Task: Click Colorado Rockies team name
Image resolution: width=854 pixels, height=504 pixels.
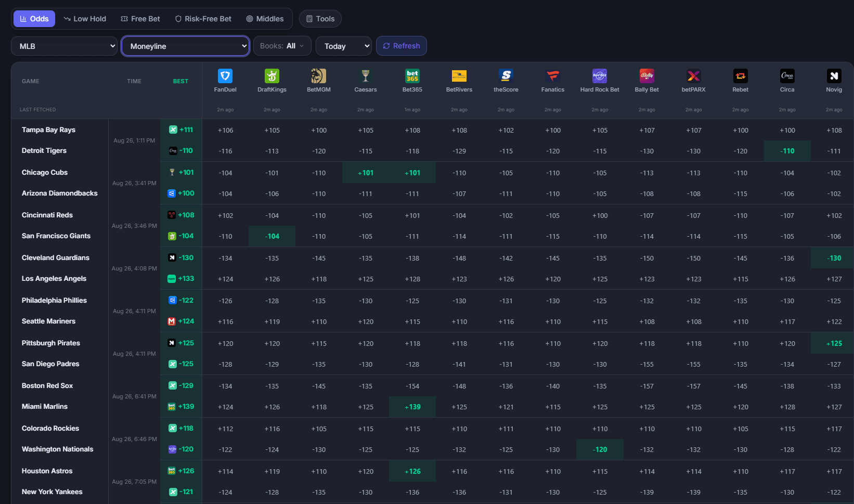Action: coord(50,428)
